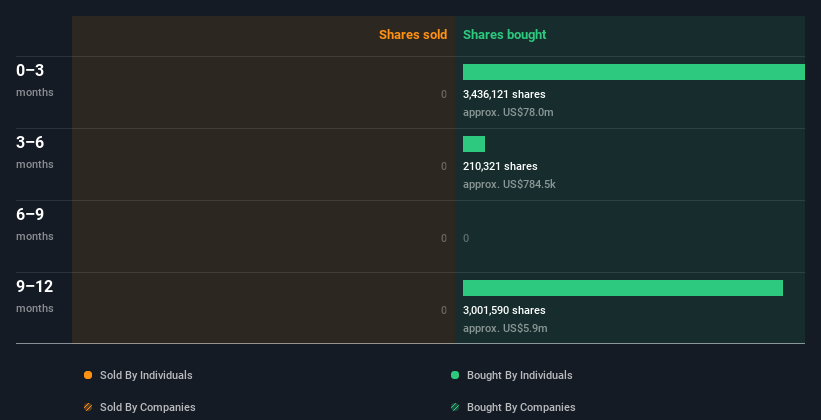Image resolution: width=821 pixels, height=420 pixels.
Task: Click the '210,321 shares' value
Action: tap(500, 166)
